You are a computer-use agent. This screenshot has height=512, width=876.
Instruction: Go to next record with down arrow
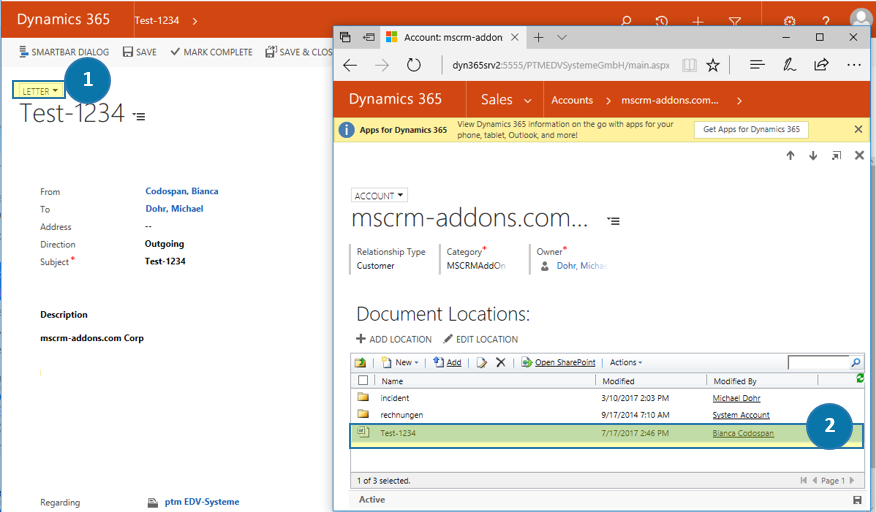pyautogui.click(x=813, y=155)
